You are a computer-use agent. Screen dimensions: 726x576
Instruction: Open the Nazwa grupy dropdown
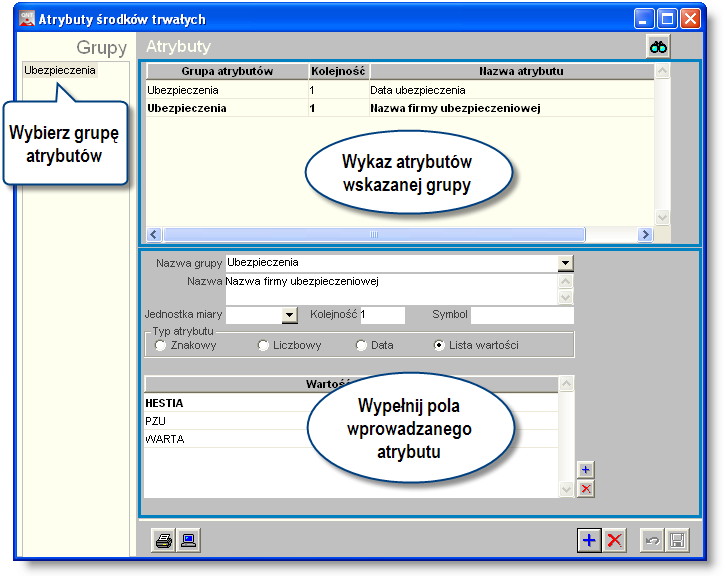[x=565, y=263]
